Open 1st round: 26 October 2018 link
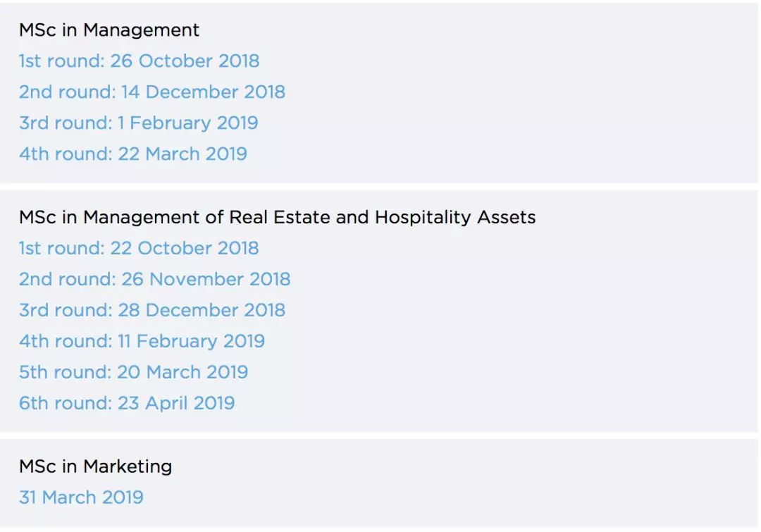 pos(139,61)
